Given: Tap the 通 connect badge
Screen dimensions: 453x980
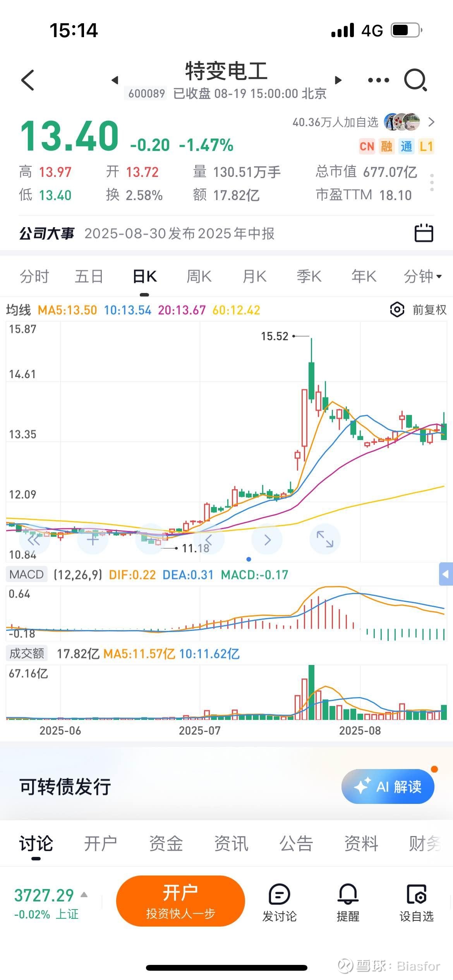Looking at the screenshot, I should tap(406, 147).
